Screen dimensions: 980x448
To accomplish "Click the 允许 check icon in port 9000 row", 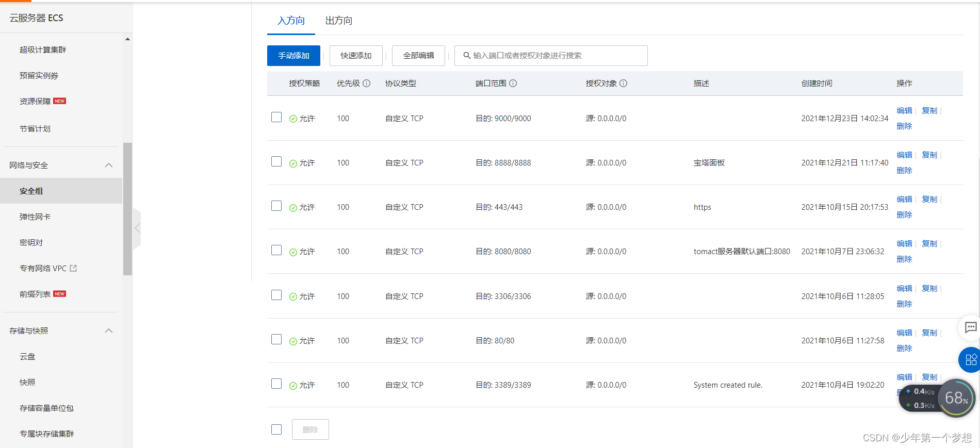I will (x=293, y=119).
